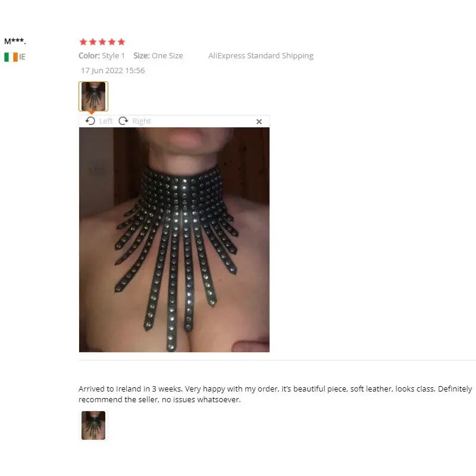Click the second red rating star
The height and width of the screenshot is (476, 476).
tap(93, 42)
